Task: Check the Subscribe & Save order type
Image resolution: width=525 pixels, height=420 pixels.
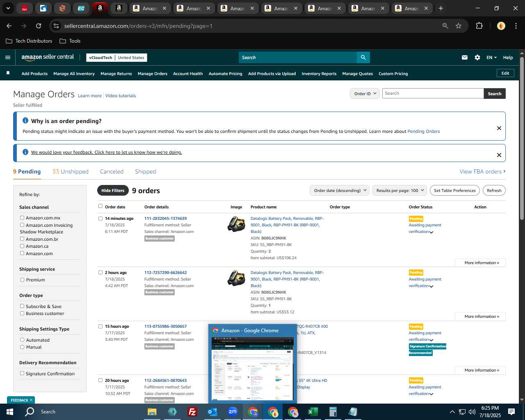Action: 22,306
